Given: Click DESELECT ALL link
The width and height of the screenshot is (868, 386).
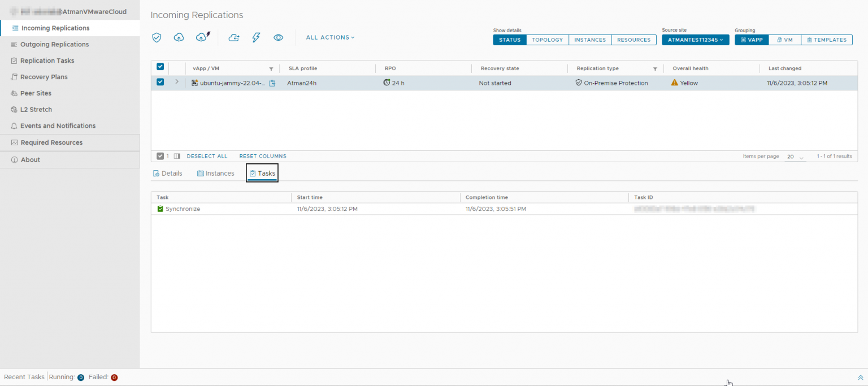Looking at the screenshot, I should coord(207,156).
